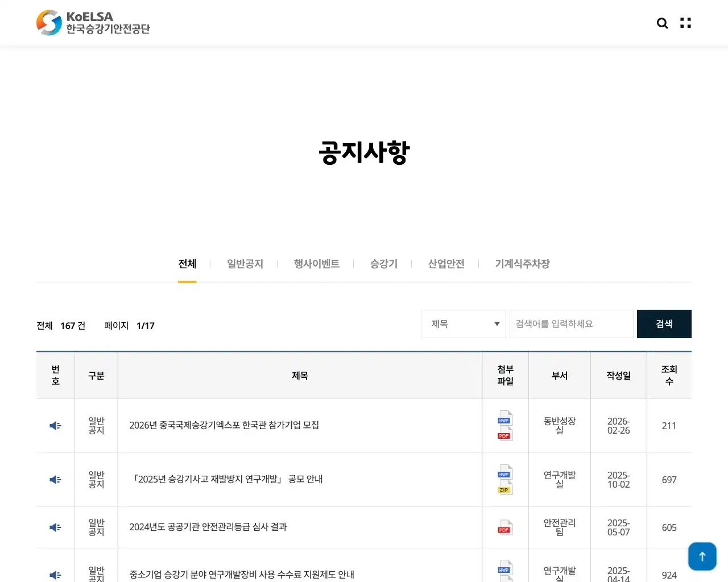Screen dimensions: 728x582
Task: Select the 행사이벤트 tab
Action: click(x=316, y=264)
